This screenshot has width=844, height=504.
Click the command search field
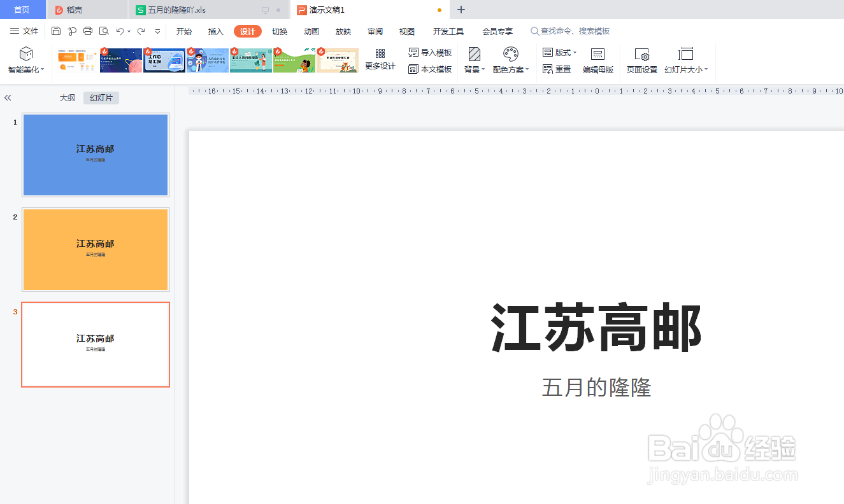[570, 31]
